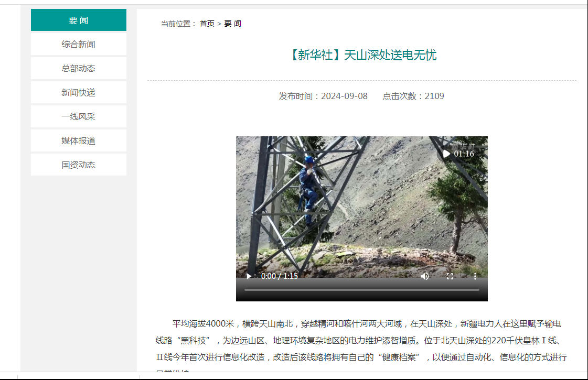Play the video using the play icon
The height and width of the screenshot is (380, 588).
pos(249,276)
